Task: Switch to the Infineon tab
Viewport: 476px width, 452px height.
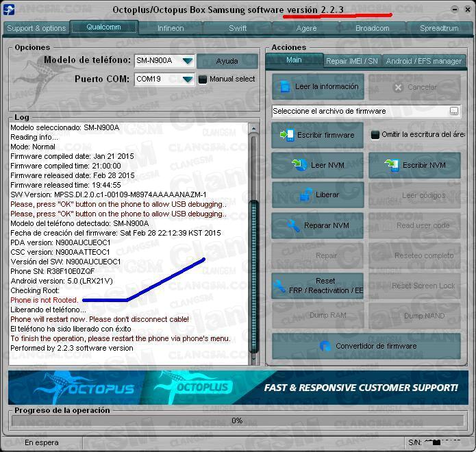Action: (x=171, y=28)
